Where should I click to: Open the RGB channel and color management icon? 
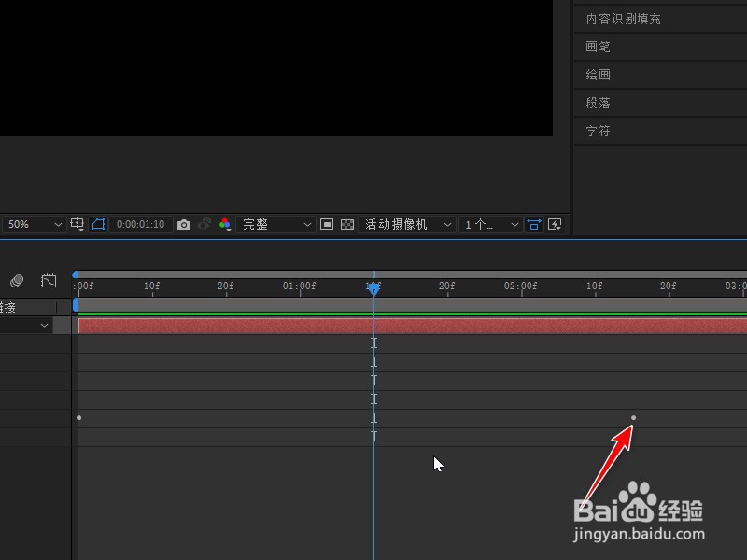pos(225,224)
